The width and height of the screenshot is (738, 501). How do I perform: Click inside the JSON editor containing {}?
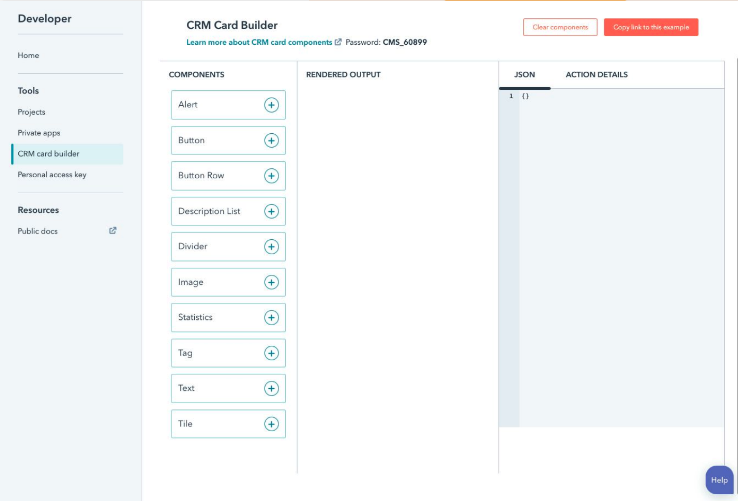[621, 258]
